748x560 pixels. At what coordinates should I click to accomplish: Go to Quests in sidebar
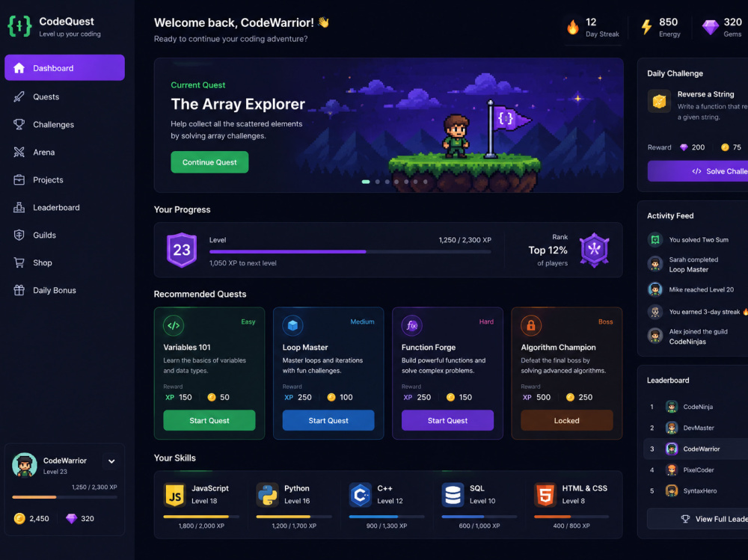point(64,97)
